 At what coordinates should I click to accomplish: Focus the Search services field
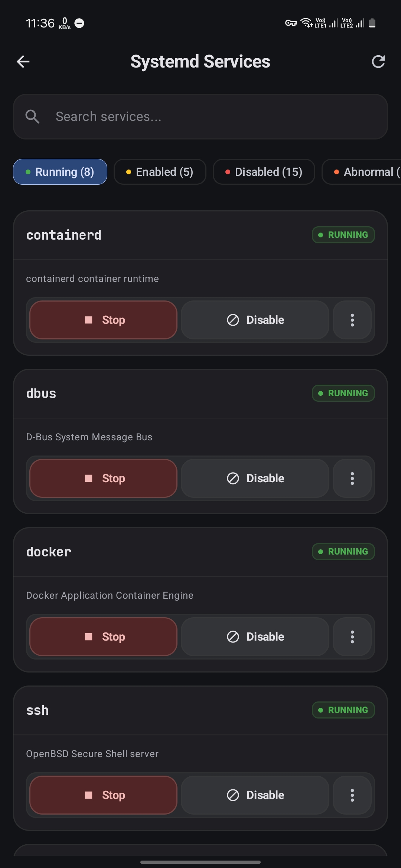pos(200,116)
